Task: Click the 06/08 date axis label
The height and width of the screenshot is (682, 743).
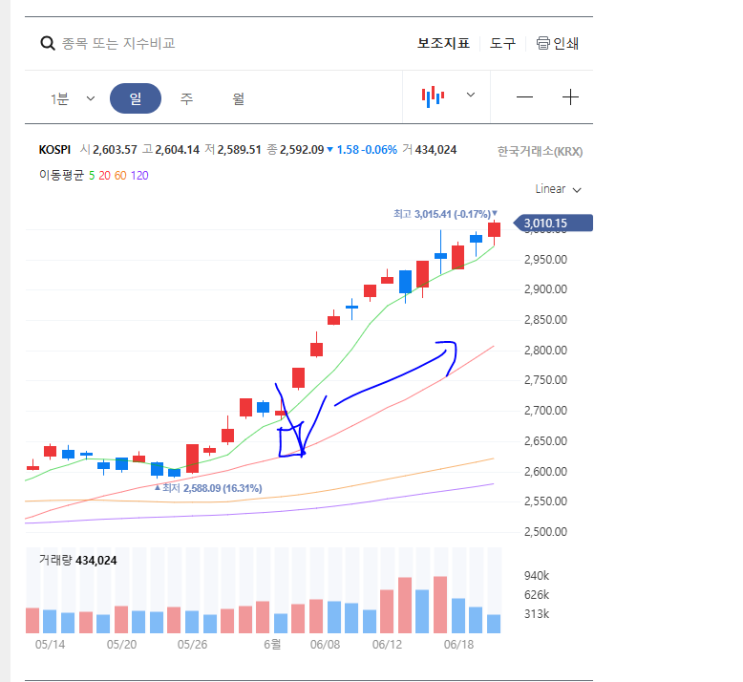Action: [325, 645]
